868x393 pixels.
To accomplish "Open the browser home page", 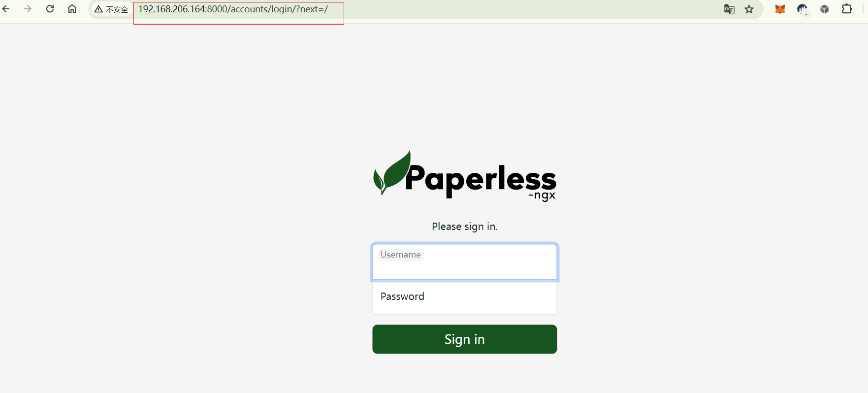I will point(72,9).
